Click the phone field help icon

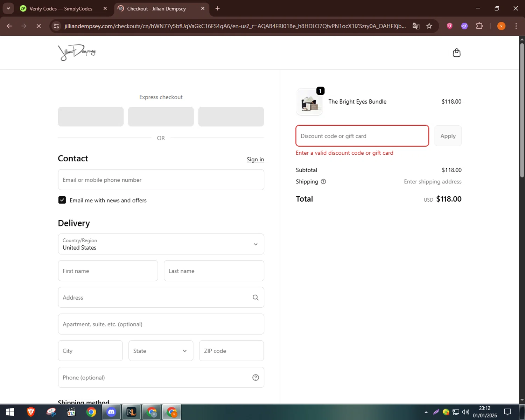click(255, 377)
